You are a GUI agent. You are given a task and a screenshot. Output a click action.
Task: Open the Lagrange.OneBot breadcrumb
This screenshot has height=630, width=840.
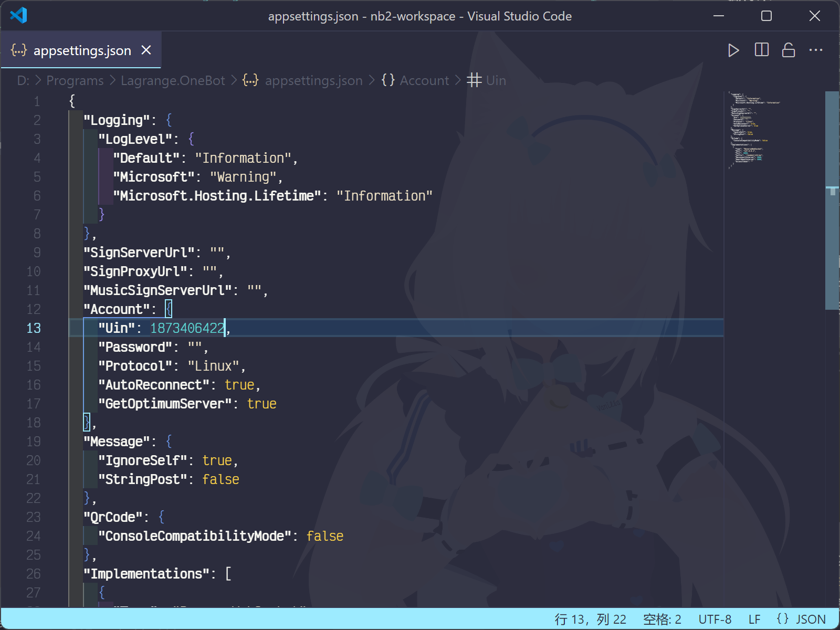click(x=173, y=80)
